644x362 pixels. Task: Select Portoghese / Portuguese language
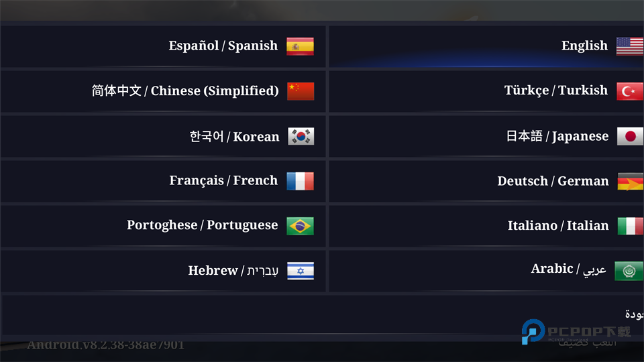click(202, 226)
